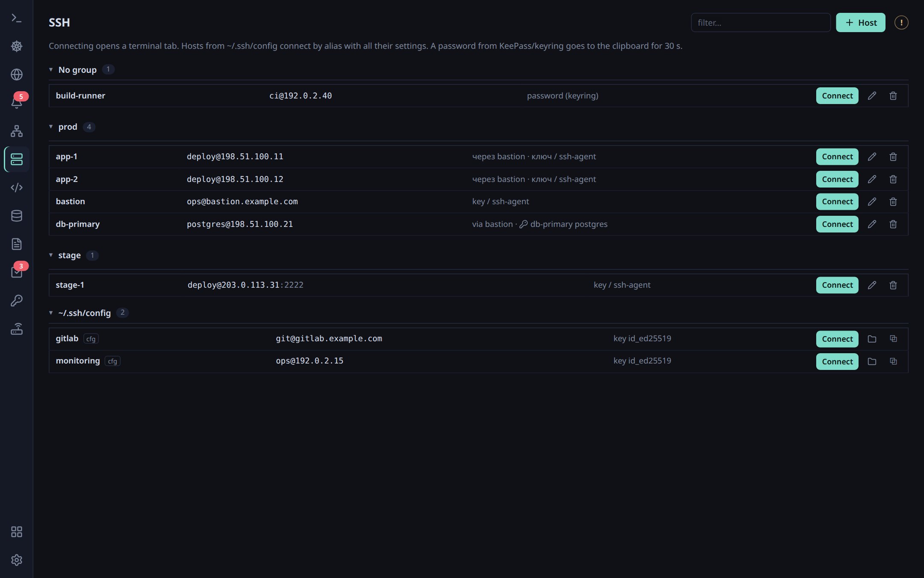The height and width of the screenshot is (578, 924).
Task: Connect to gitlab host
Action: 837,339
